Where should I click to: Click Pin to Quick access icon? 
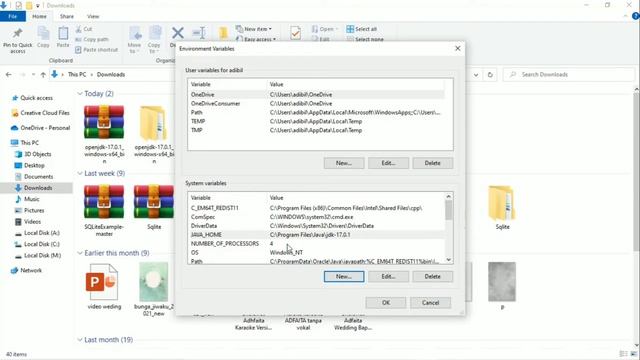pyautogui.click(x=18, y=33)
